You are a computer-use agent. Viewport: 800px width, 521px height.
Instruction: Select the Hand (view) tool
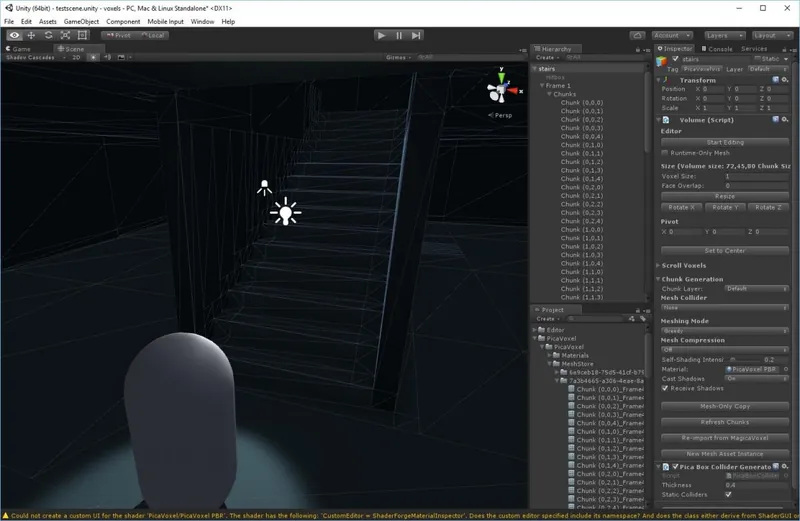14,35
